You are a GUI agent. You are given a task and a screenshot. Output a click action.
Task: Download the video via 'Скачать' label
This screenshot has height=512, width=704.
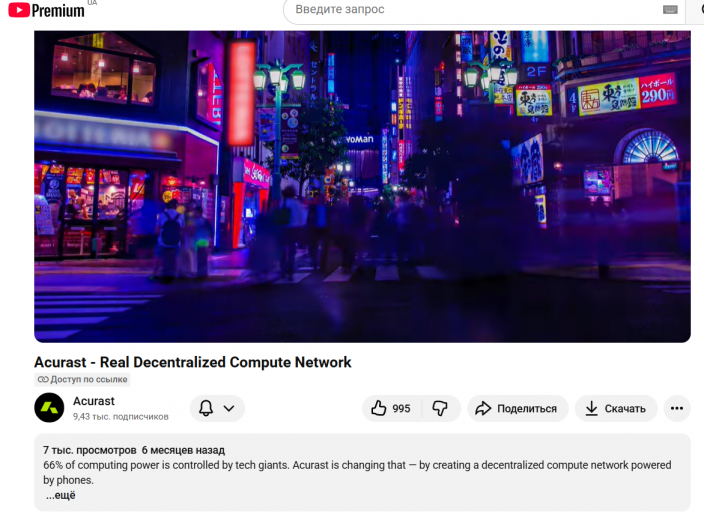625,409
